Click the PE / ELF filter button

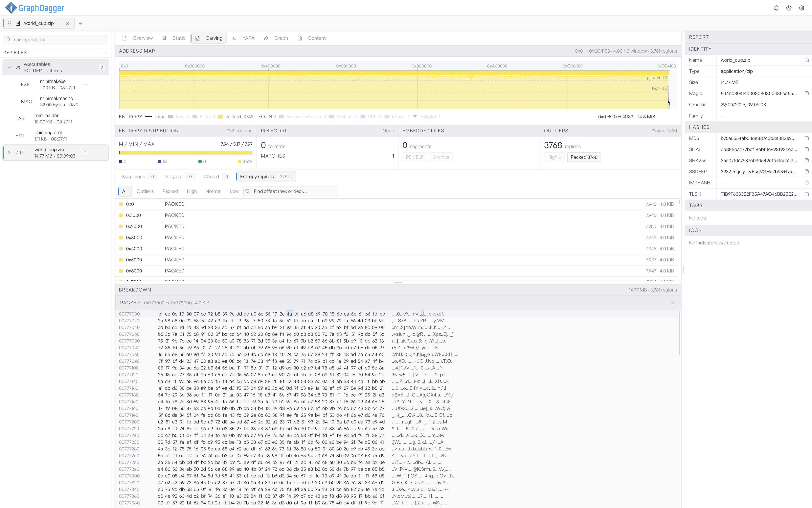coord(414,157)
